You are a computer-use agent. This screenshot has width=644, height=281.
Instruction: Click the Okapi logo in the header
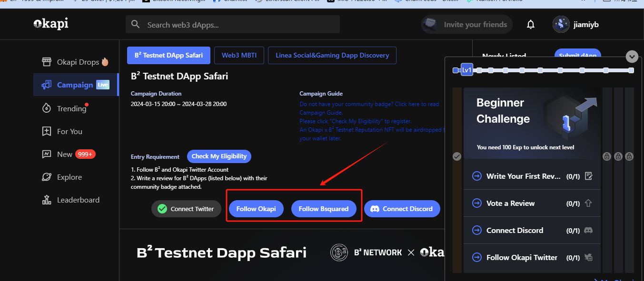[51, 24]
